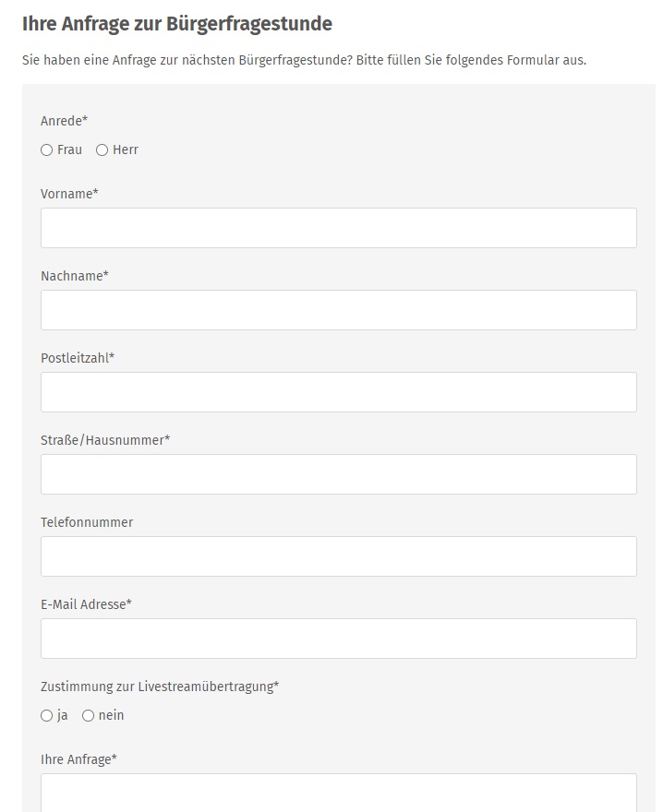Click the Telefonnummer input box
This screenshot has width=663, height=812.
(x=338, y=556)
